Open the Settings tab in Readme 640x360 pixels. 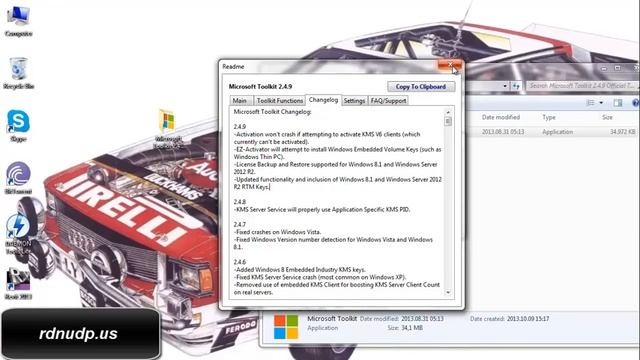pos(354,100)
